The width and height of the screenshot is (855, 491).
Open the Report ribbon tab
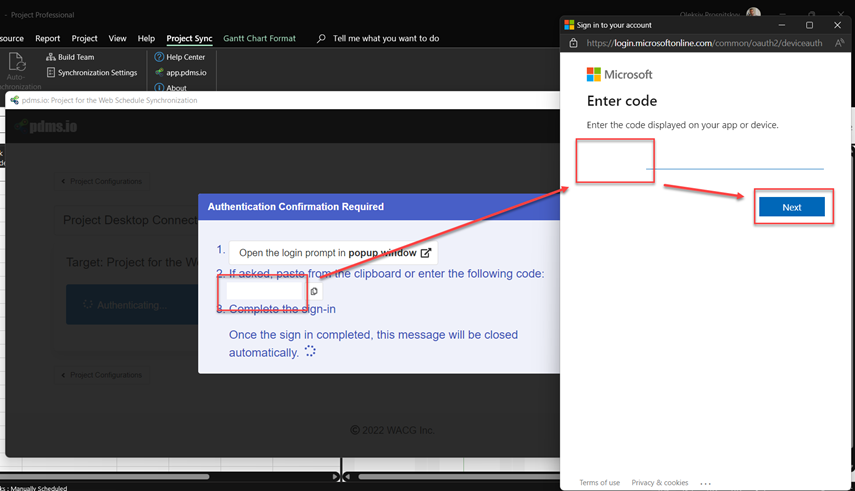tap(47, 38)
